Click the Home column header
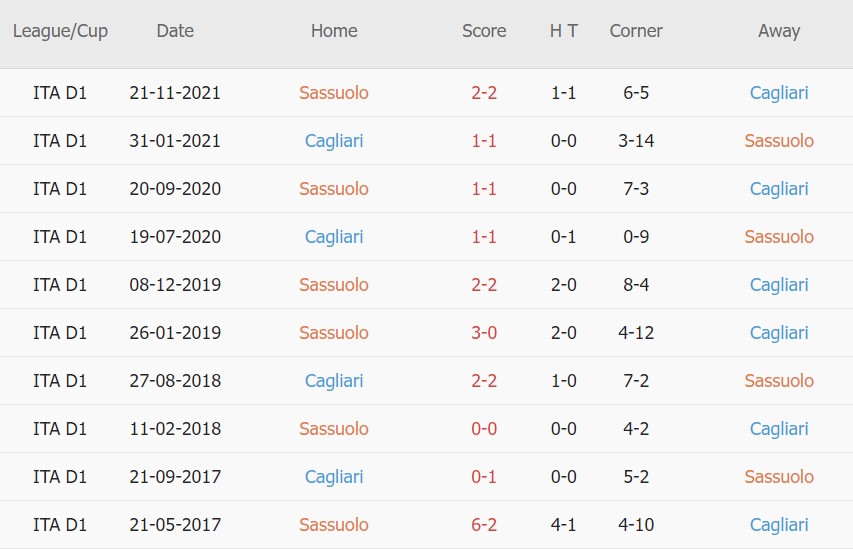 (334, 31)
